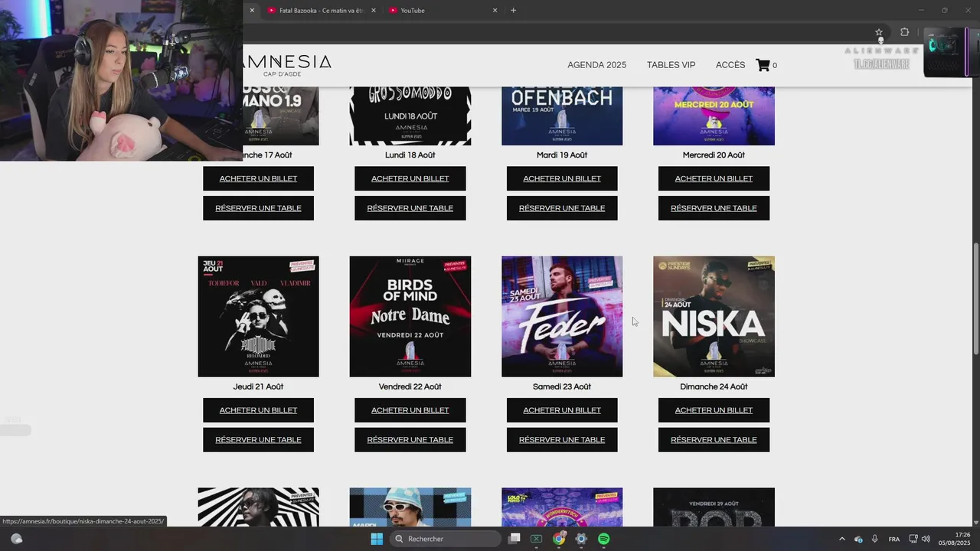Click the Mercredi 20 Août date label
980x551 pixels.
click(714, 155)
